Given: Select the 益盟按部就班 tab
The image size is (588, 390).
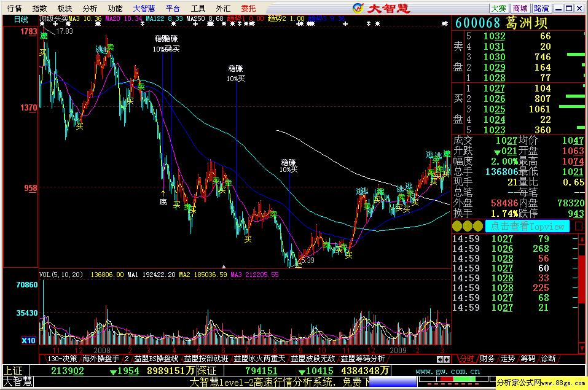Looking at the screenshot, I should point(206,359).
